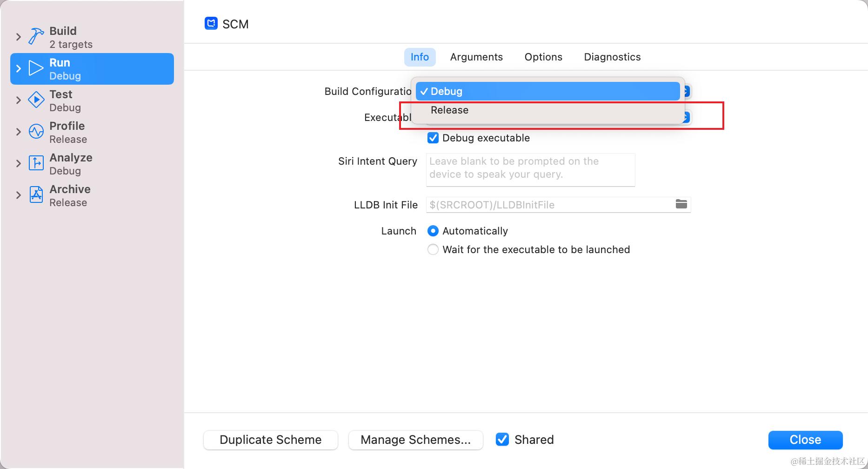Choose Release from the configuration dropdown
The image size is (868, 469).
click(449, 110)
